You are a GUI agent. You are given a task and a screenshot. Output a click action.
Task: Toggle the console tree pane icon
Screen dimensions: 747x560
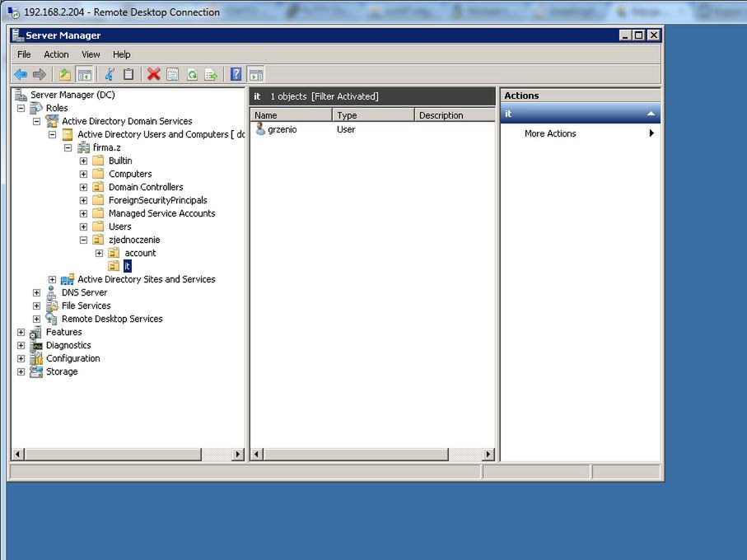84,74
